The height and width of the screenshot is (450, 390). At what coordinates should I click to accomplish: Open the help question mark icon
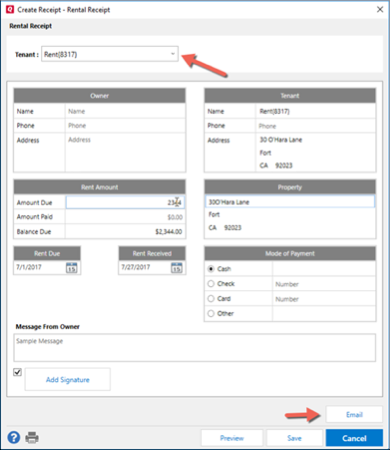point(14,437)
